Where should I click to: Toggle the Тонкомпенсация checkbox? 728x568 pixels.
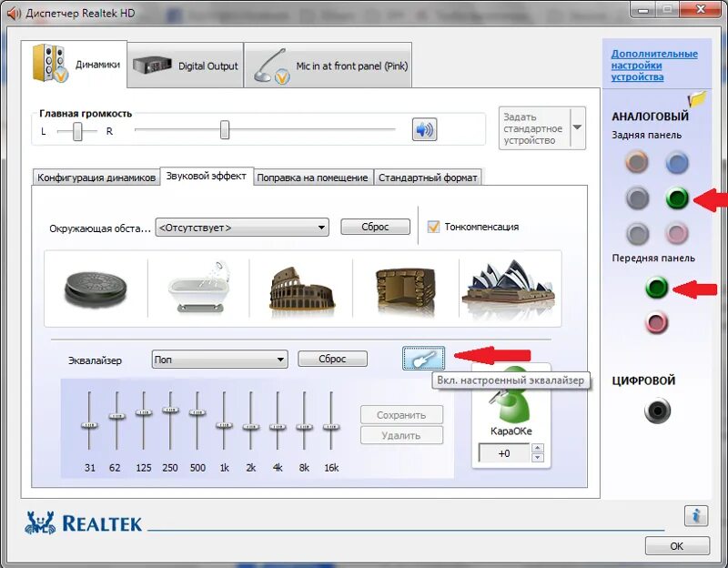click(433, 227)
